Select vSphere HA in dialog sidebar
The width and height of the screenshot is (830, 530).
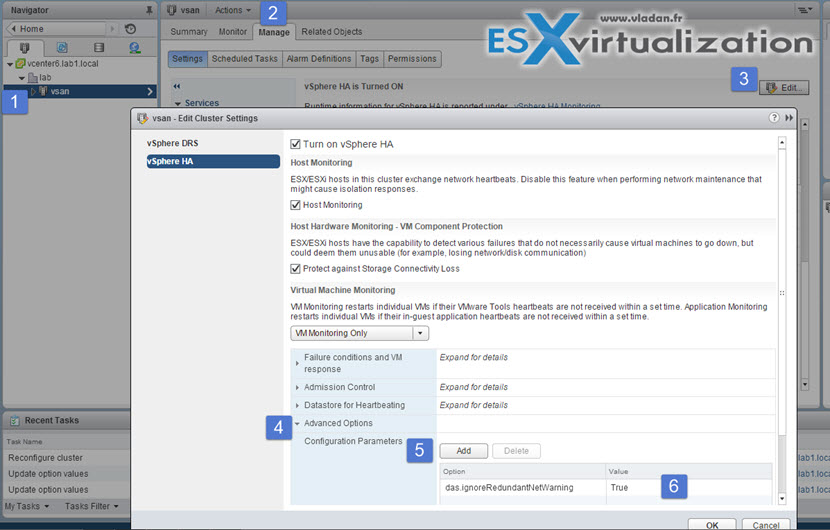(x=213, y=161)
